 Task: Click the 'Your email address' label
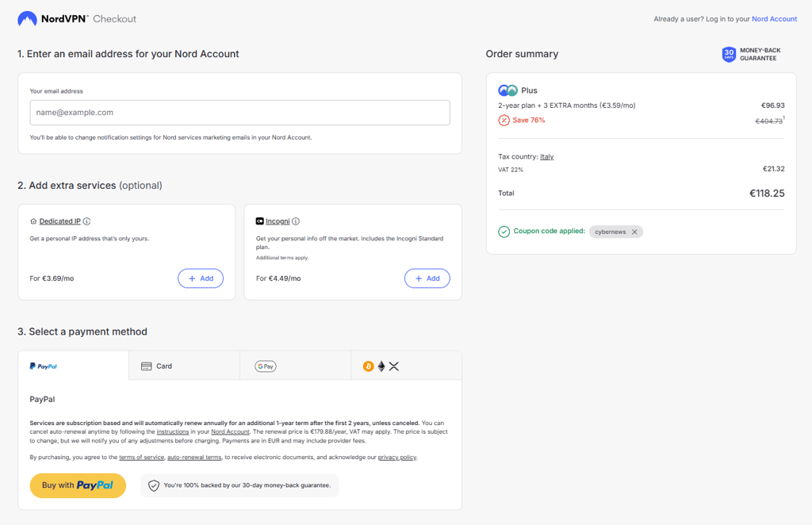pos(56,91)
